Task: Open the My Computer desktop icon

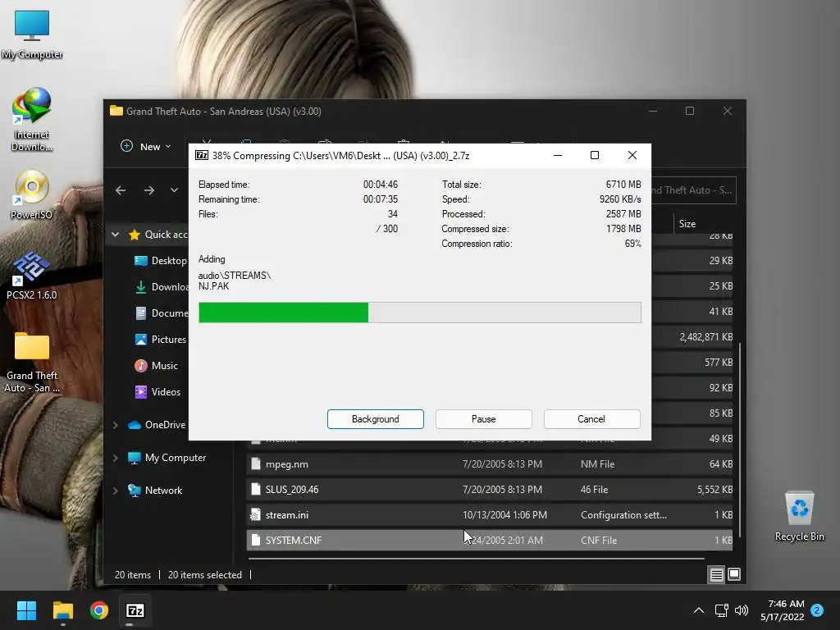Action: point(32,34)
